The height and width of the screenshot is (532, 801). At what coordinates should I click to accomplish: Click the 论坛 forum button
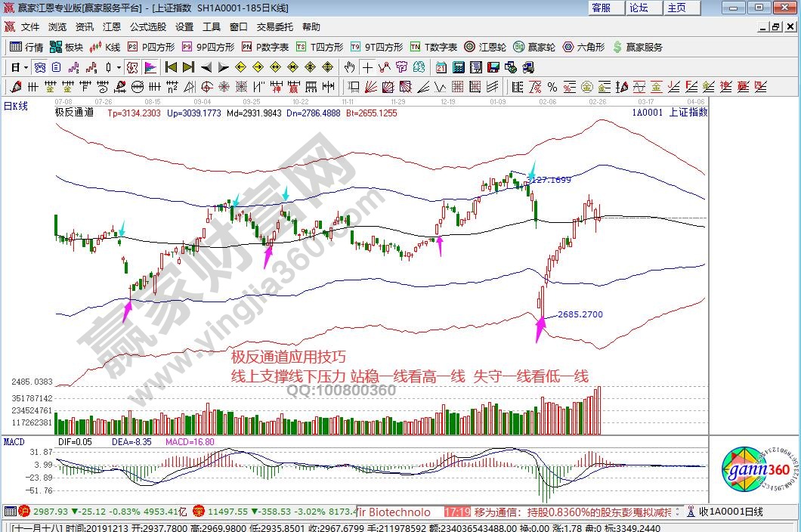(639, 8)
